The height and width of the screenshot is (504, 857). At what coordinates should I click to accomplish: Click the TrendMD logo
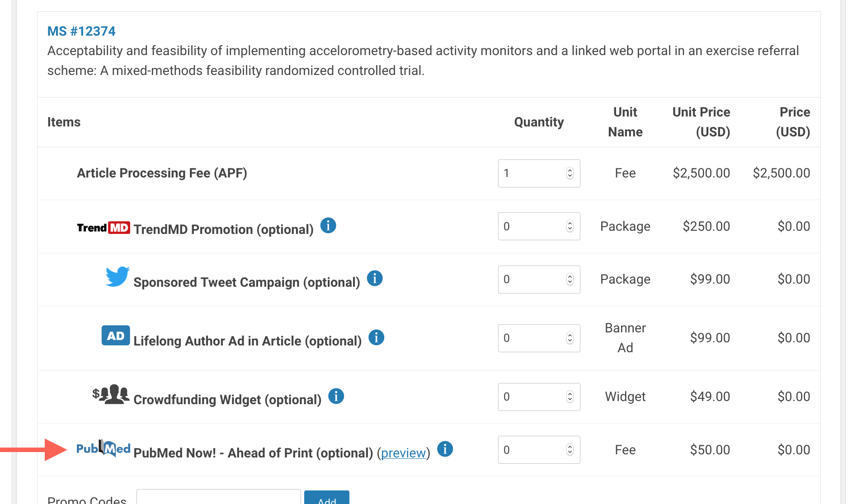tap(103, 228)
